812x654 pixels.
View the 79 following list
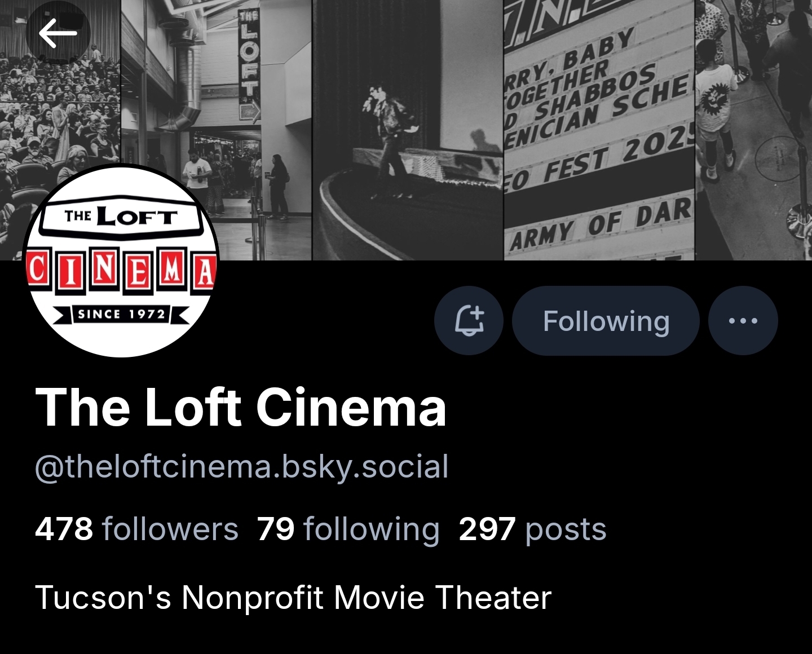coord(348,529)
